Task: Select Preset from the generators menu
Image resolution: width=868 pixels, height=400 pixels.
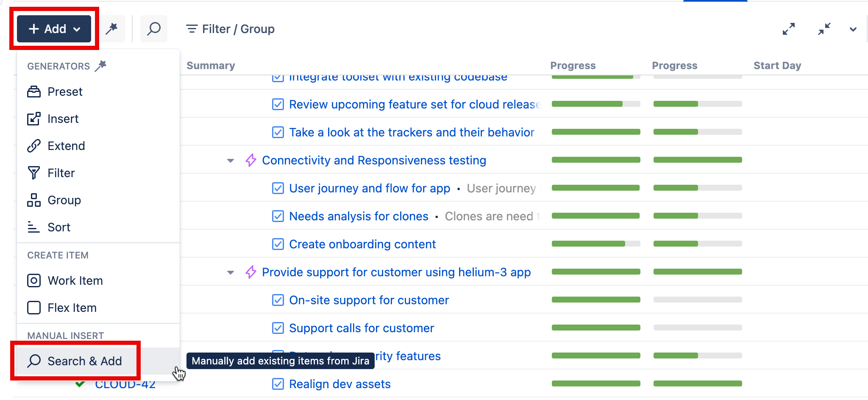Action: (x=65, y=92)
